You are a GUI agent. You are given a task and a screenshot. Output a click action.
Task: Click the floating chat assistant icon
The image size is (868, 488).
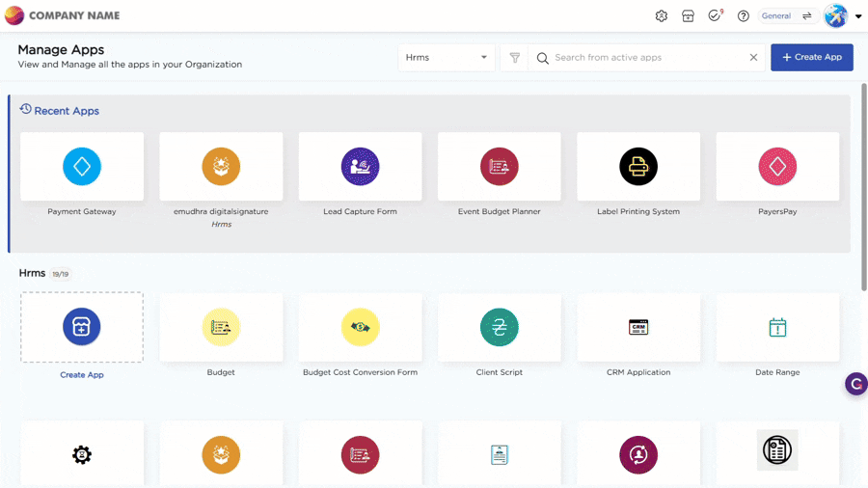(855, 384)
